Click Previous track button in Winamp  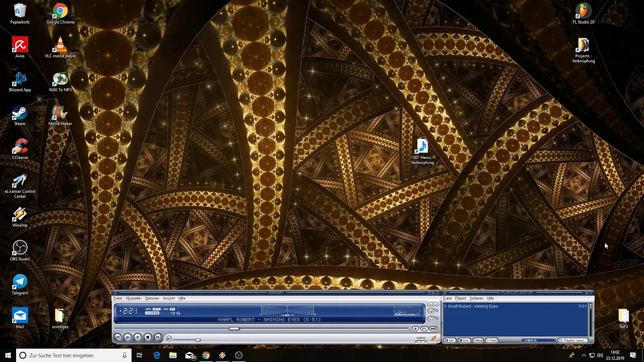click(x=118, y=337)
